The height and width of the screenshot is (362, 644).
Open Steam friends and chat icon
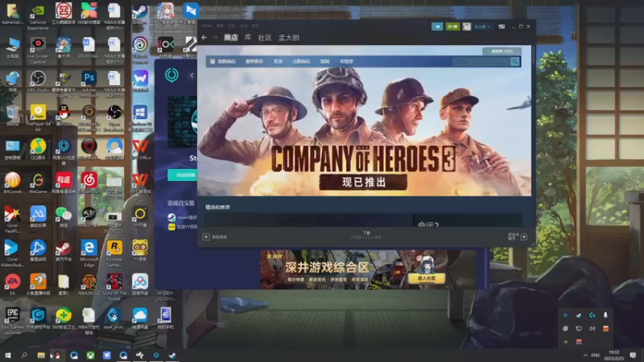point(524,237)
